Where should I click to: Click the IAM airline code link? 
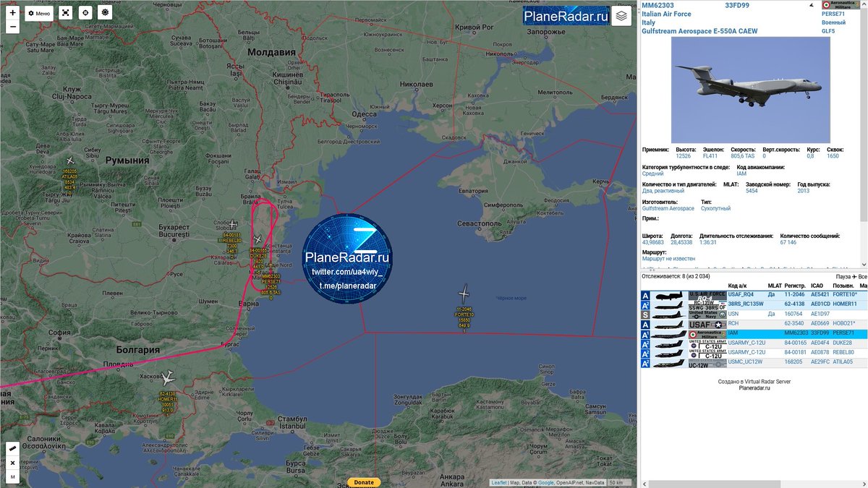tap(741, 174)
